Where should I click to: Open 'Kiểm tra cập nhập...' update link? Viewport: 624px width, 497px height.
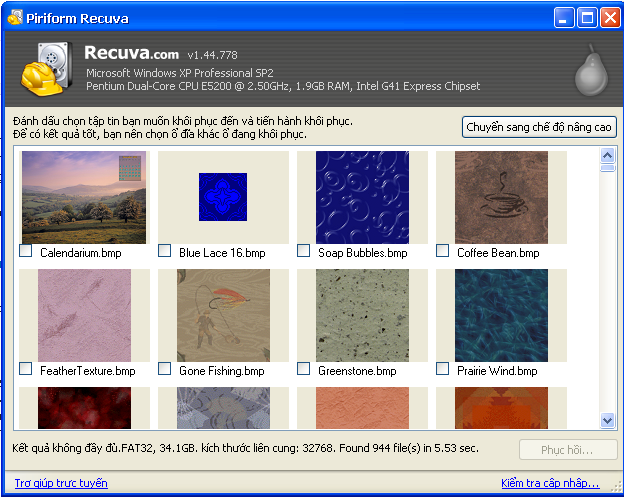[x=550, y=483]
